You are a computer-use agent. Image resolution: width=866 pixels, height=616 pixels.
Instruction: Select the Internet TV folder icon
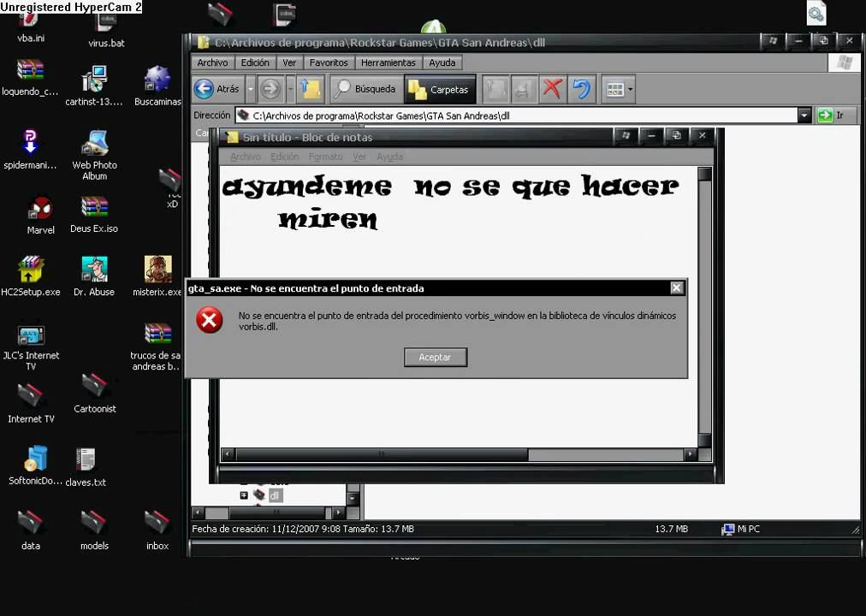coord(30,404)
